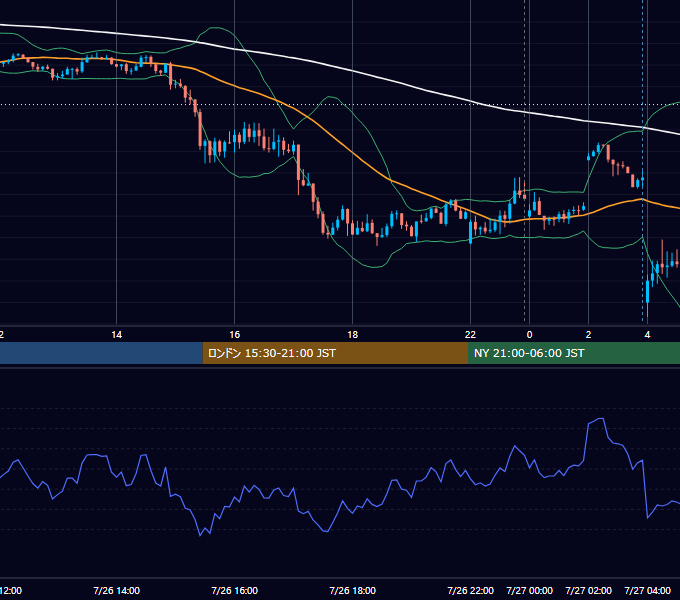
Task: Click the hour 4 axis label
Action: click(x=647, y=335)
